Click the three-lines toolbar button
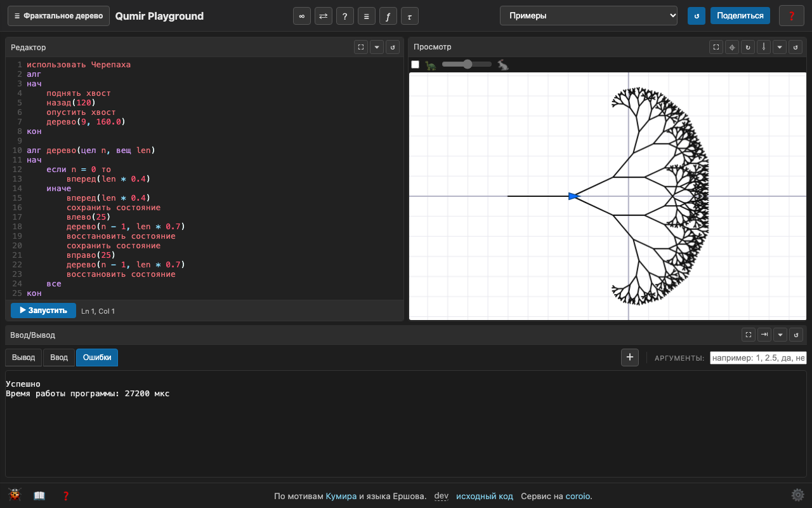This screenshot has width=812, height=508. pos(367,16)
